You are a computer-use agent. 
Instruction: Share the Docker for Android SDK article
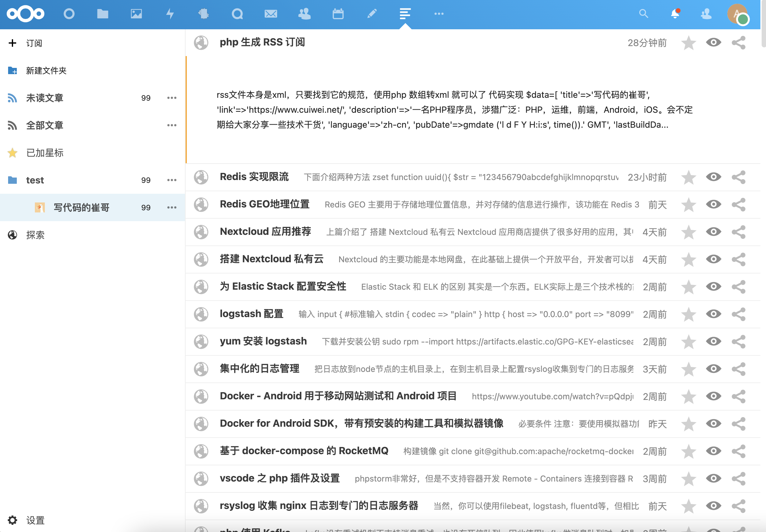coord(739,424)
